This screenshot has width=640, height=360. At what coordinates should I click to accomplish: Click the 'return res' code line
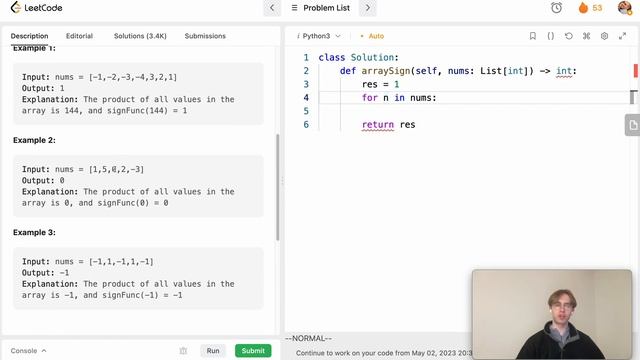tap(388, 124)
